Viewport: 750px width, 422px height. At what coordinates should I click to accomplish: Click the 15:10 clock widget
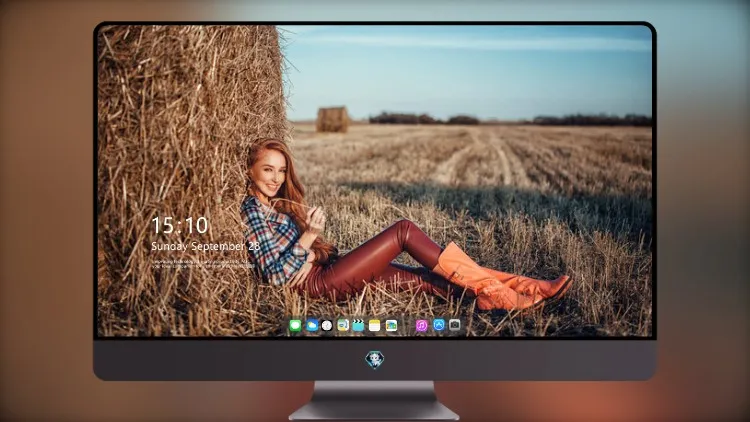coord(179,225)
